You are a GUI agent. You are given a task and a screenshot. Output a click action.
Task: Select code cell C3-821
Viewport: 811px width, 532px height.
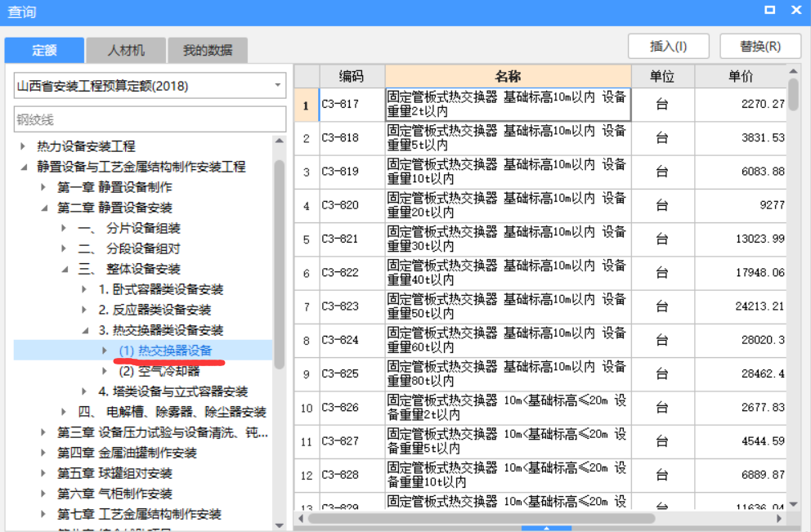pyautogui.click(x=352, y=239)
